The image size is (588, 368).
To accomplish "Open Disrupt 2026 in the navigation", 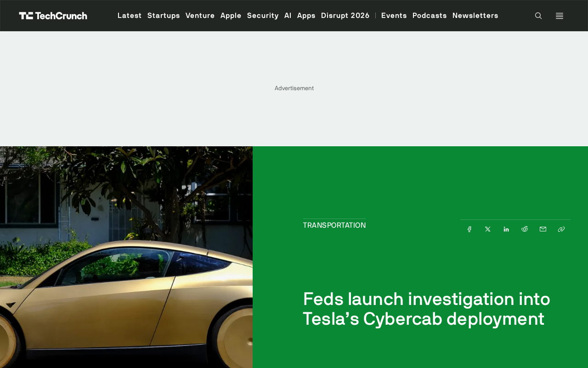I will [x=345, y=16].
